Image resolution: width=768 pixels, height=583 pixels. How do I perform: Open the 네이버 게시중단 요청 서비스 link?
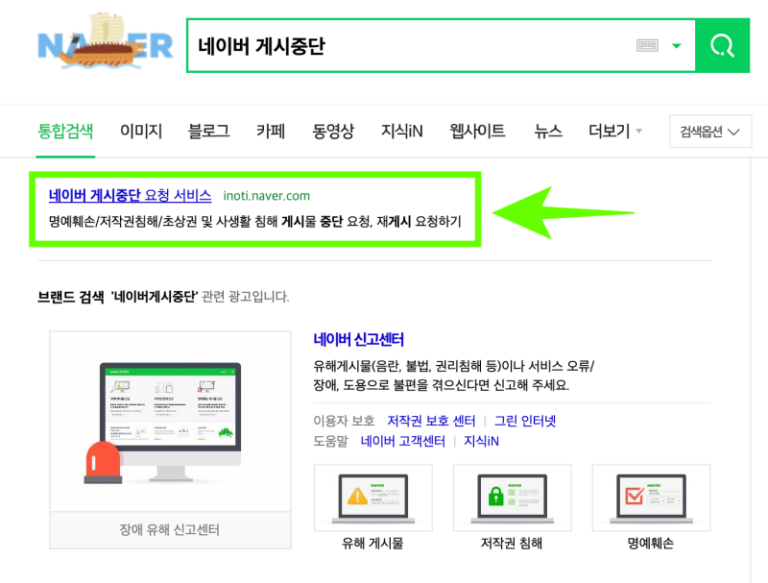[x=130, y=195]
